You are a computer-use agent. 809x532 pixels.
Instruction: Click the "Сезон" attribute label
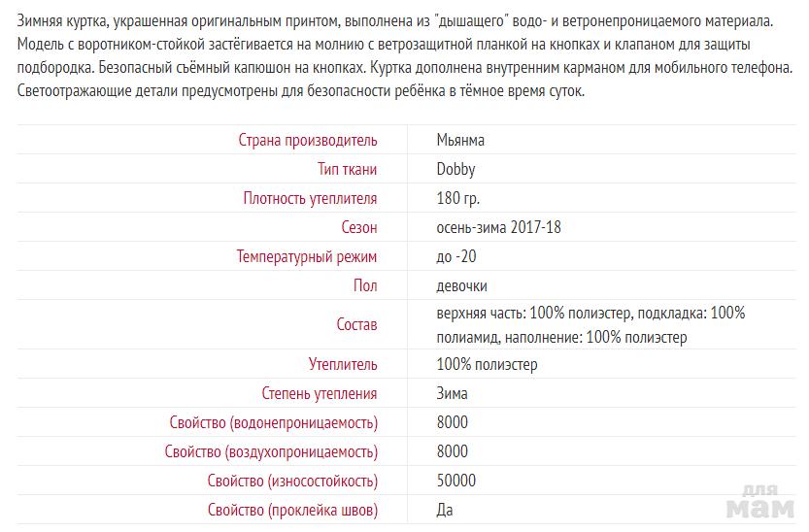click(x=358, y=227)
